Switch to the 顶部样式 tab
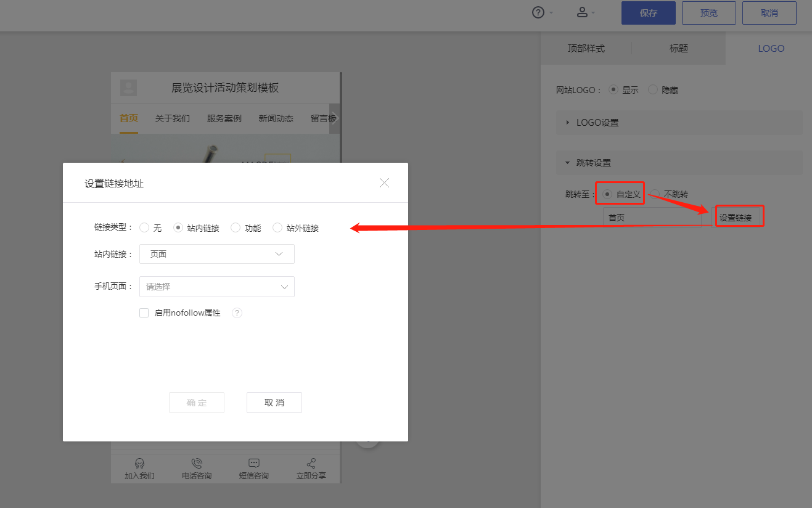Viewport: 812px width, 508px height. pos(586,48)
